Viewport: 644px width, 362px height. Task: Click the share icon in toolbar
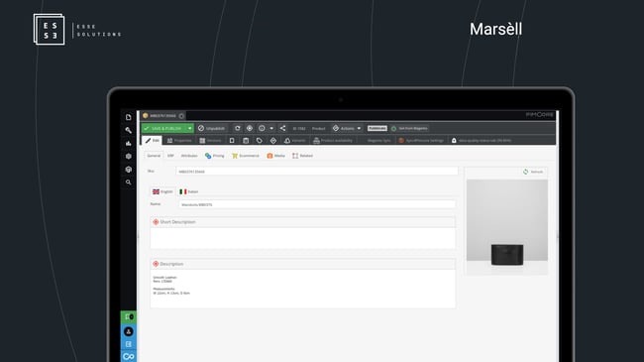[282, 128]
